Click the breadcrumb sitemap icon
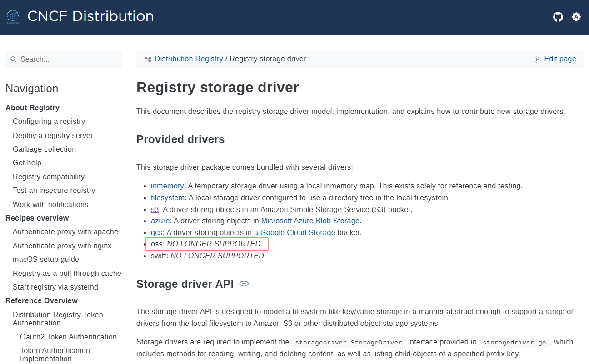 pos(148,59)
